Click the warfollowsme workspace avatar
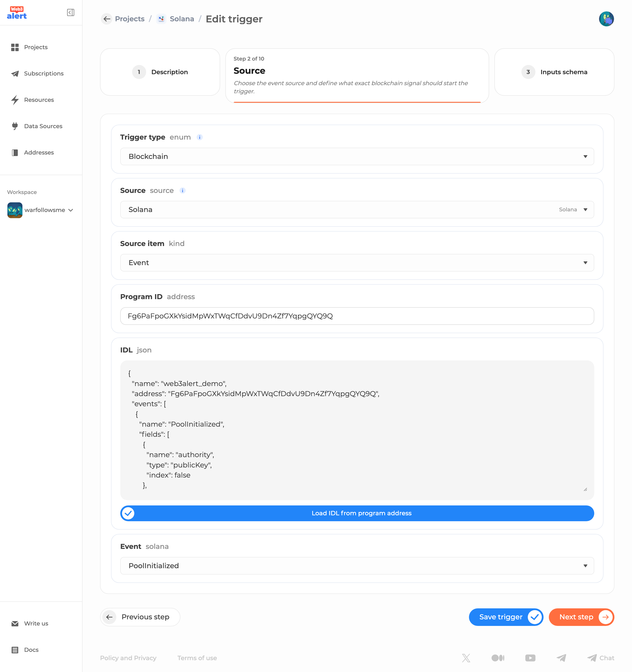This screenshot has width=632, height=672. pyautogui.click(x=15, y=210)
